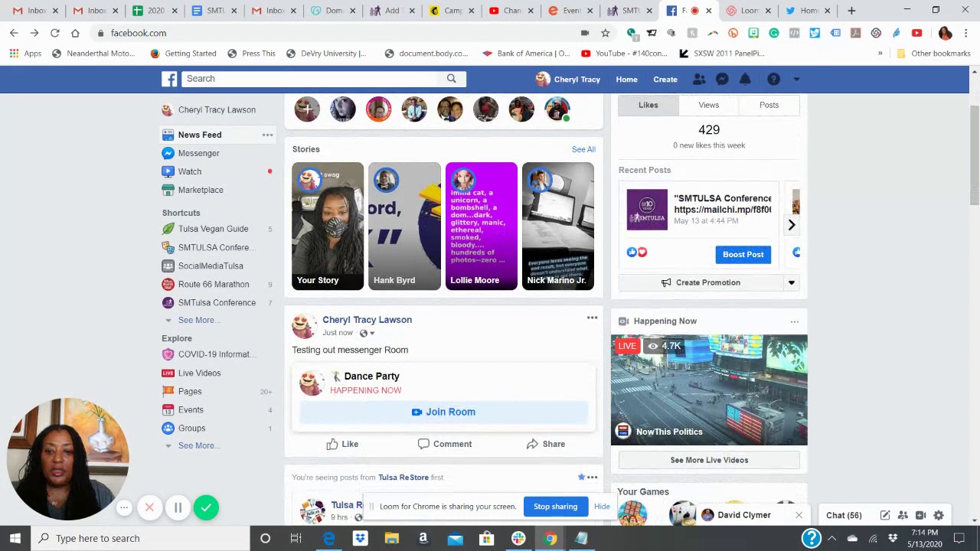Click See All stories link
This screenshot has width=980, height=551.
(583, 149)
